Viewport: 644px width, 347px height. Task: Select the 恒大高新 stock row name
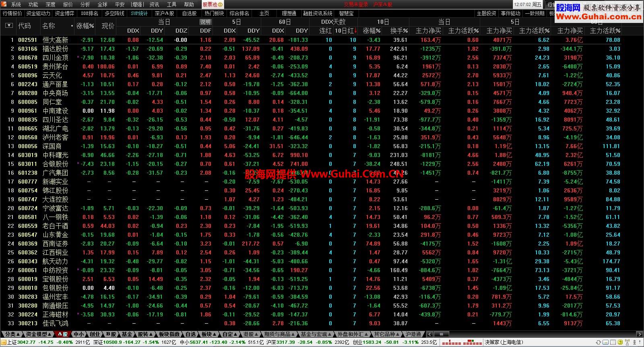pyautogui.click(x=55, y=40)
